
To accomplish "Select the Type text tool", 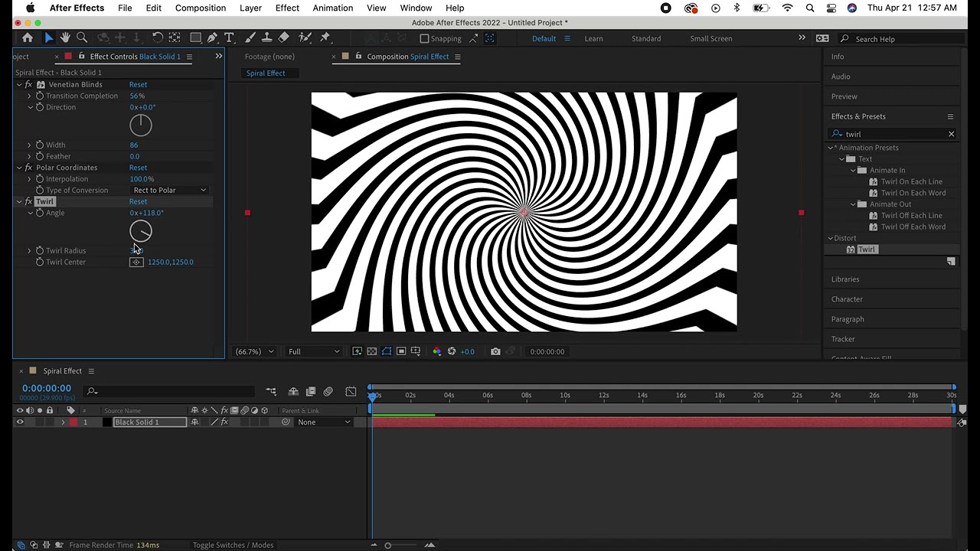I will 229,37.
